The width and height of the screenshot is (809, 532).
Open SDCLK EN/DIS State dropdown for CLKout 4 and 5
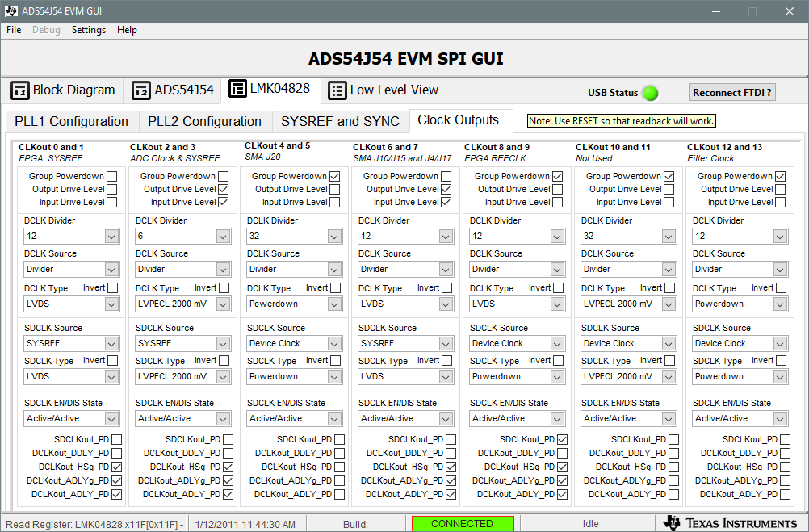pos(295,418)
